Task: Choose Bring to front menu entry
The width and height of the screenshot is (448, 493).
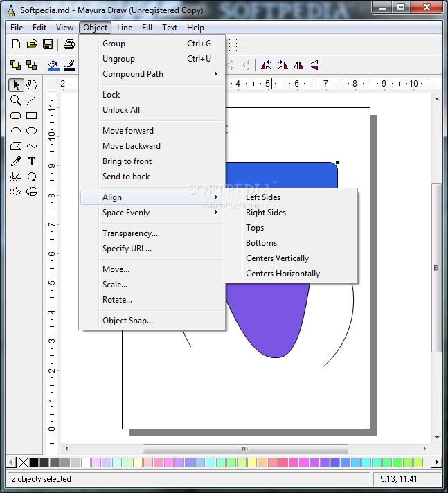Action: pyautogui.click(x=152, y=161)
